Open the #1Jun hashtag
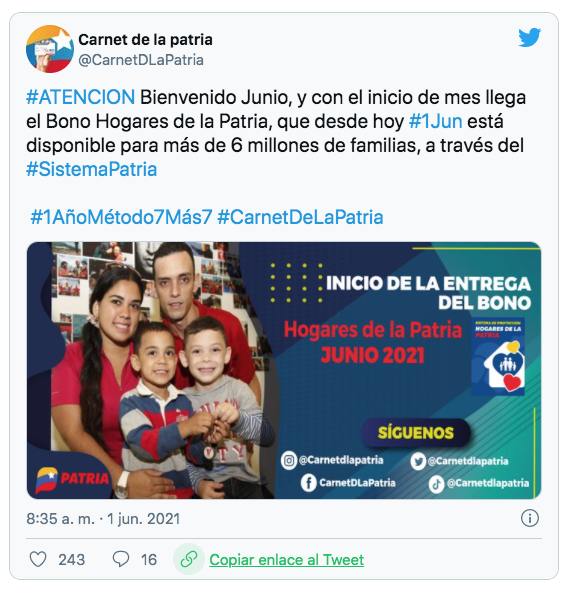The width and height of the screenshot is (568, 593). (x=435, y=121)
